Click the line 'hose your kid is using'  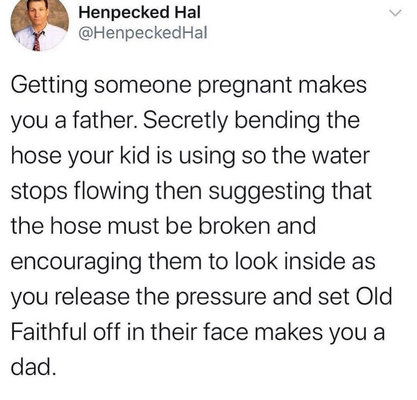pos(190,157)
